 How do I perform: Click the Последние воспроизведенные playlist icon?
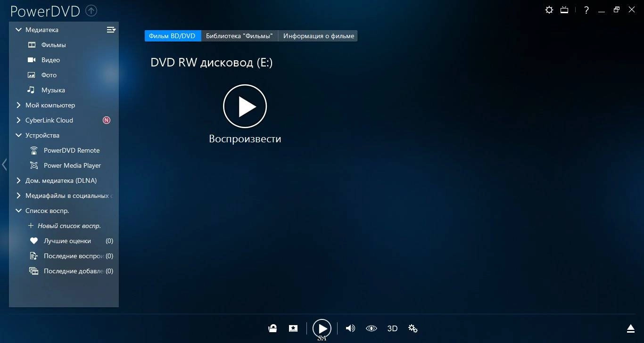pos(34,256)
